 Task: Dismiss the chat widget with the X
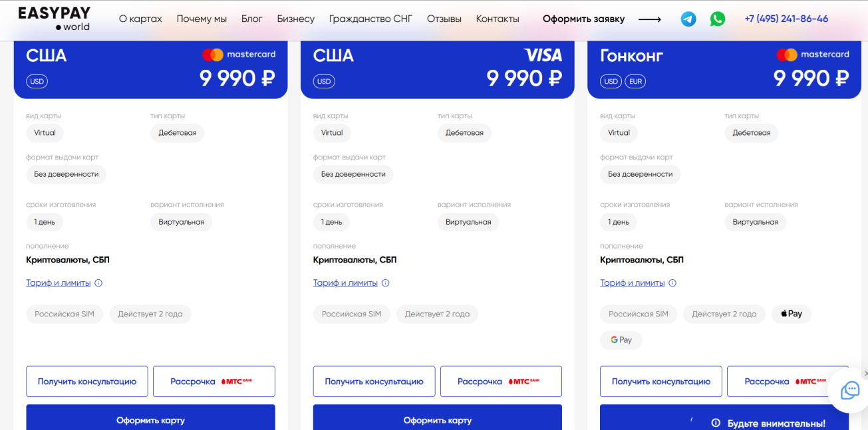865,374
